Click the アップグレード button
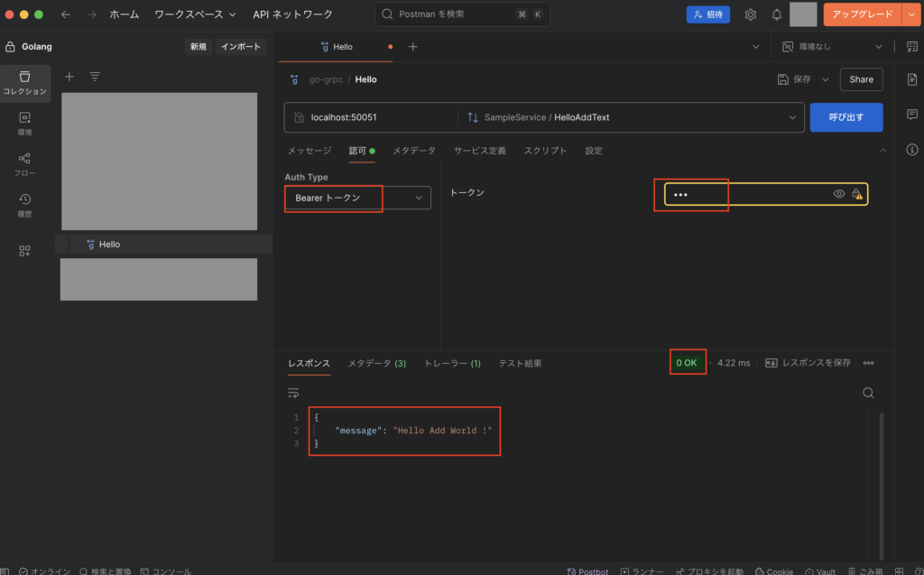The image size is (924, 575). [863, 14]
